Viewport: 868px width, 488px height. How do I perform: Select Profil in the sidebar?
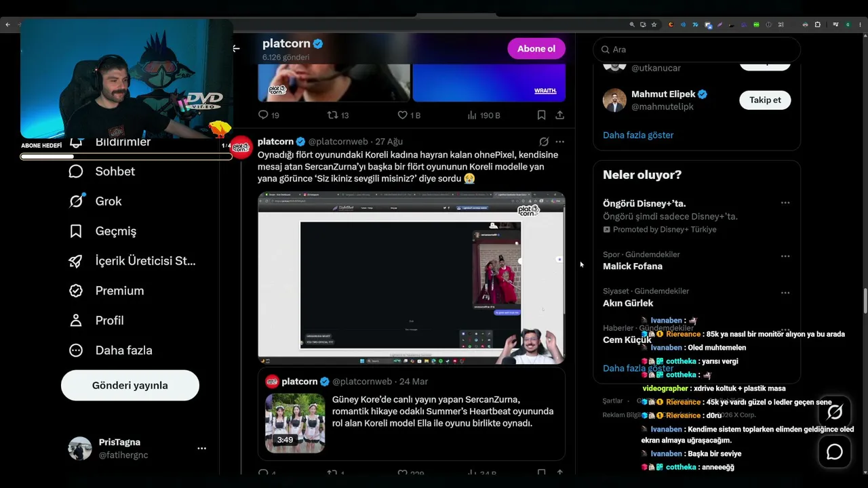coord(109,321)
